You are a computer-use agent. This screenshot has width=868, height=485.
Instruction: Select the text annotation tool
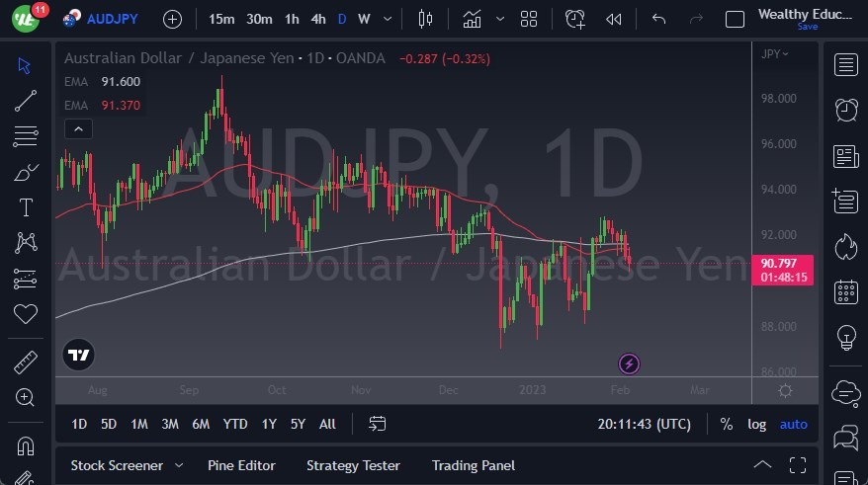tap(26, 207)
